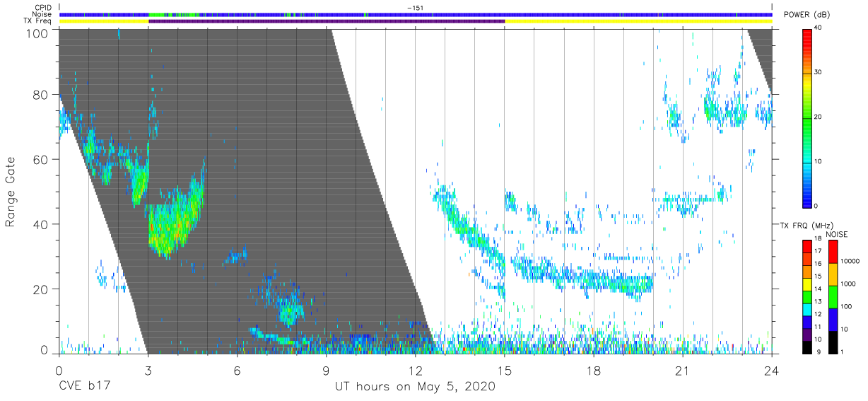Click echo cluster near gate 75 at 22 UT
The image size is (868, 401).
point(727,111)
